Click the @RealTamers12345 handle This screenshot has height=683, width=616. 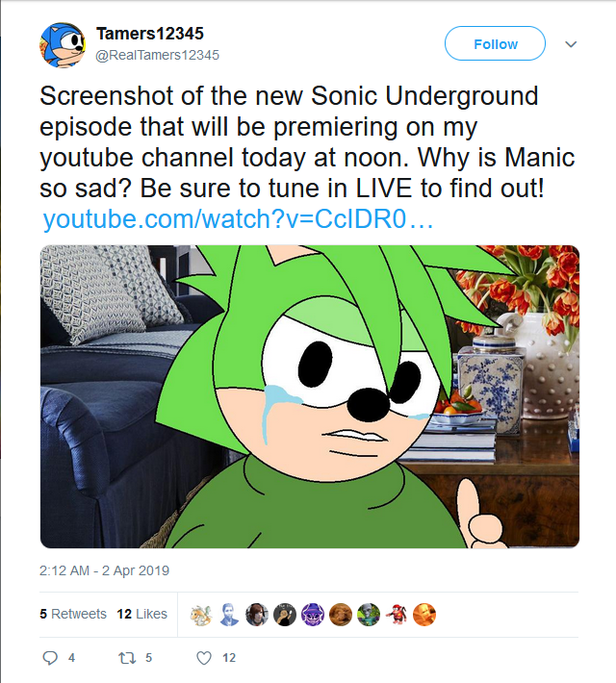point(157,55)
